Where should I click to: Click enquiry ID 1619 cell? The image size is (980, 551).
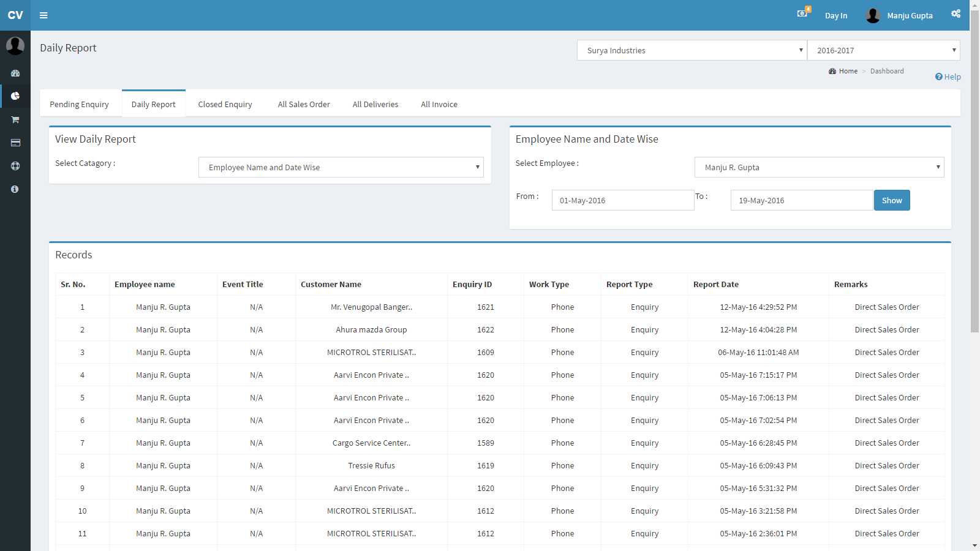[x=486, y=465]
